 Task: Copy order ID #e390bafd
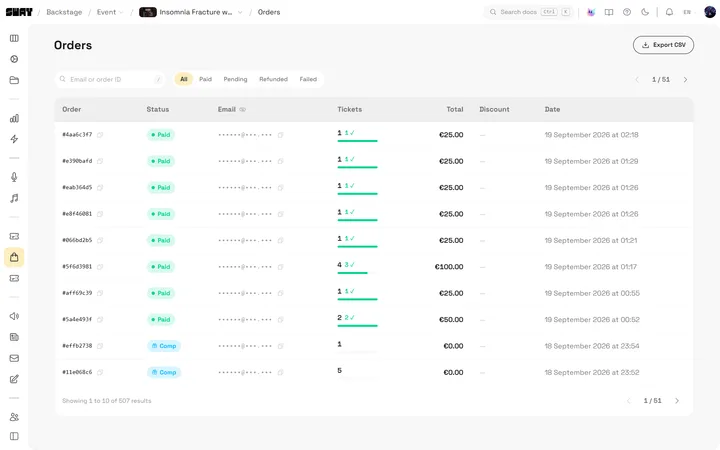click(100, 161)
